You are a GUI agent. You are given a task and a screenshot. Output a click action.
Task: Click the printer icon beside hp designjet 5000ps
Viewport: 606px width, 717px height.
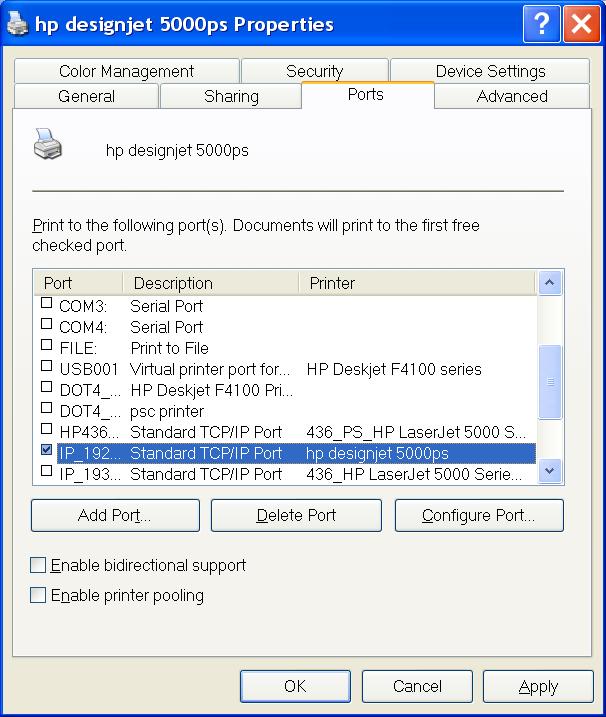tap(48, 144)
